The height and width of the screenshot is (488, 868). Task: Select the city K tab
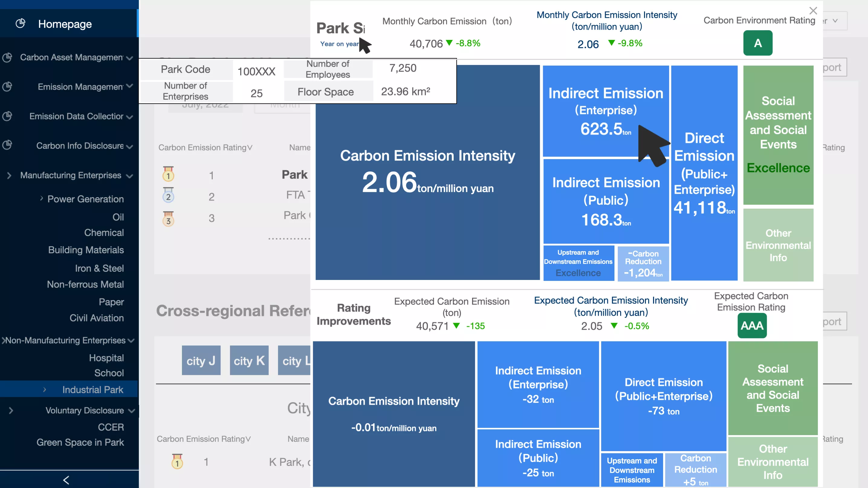pos(249,360)
